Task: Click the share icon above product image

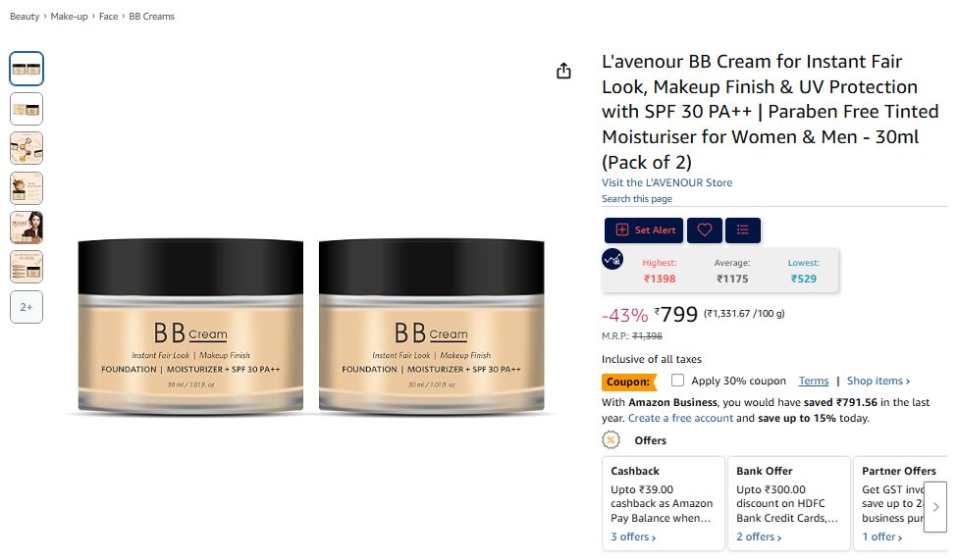Action: point(563,71)
